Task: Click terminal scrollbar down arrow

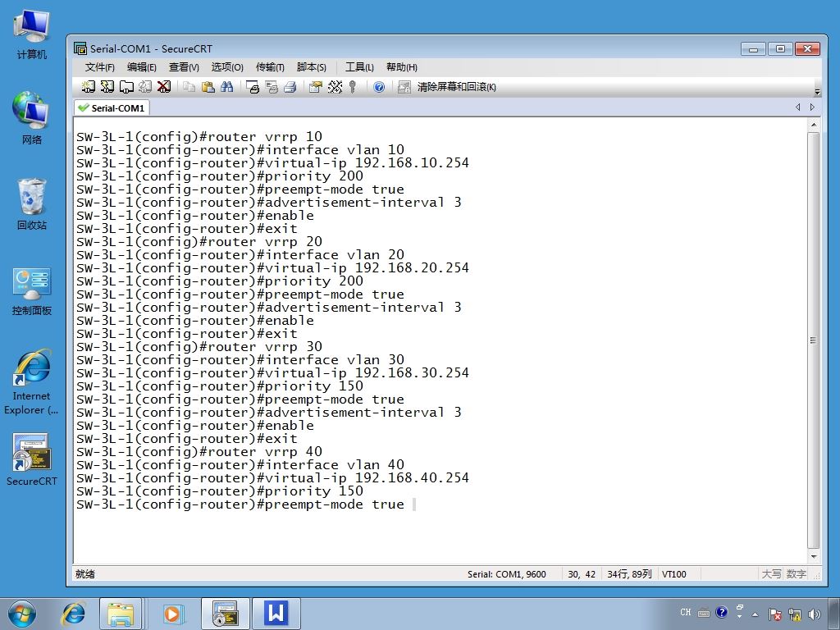Action: (813, 557)
